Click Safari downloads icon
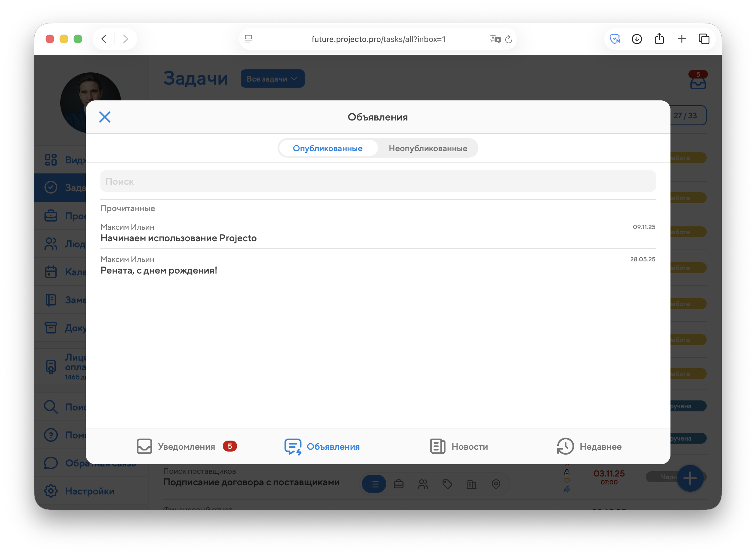The height and width of the screenshot is (555, 756). (x=636, y=39)
